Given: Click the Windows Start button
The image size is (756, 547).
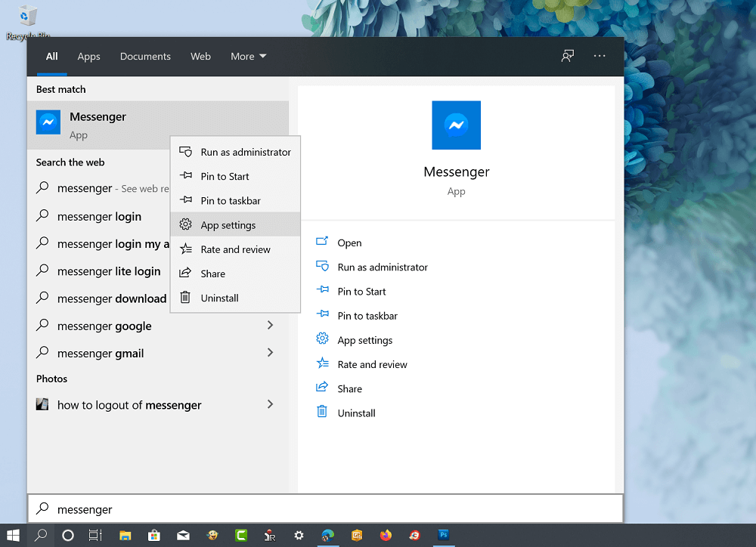Looking at the screenshot, I should 13,535.
